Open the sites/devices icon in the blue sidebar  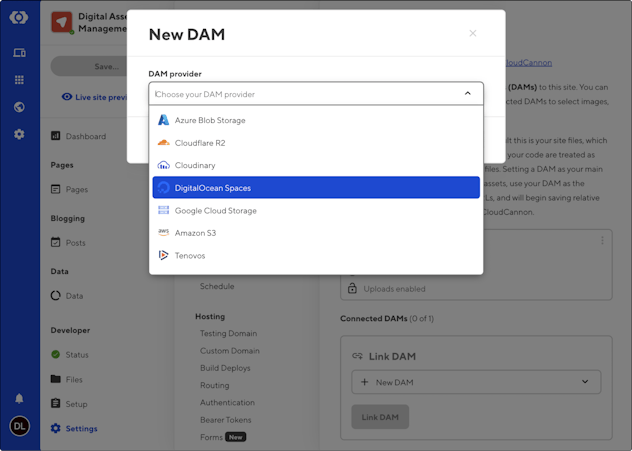(x=19, y=53)
